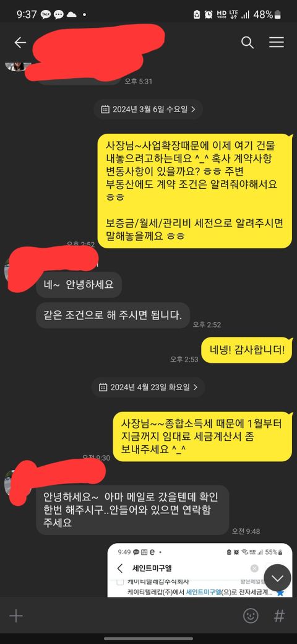Open the chat room hamburger menu
The height and width of the screenshot is (644, 297).
pos(277,43)
